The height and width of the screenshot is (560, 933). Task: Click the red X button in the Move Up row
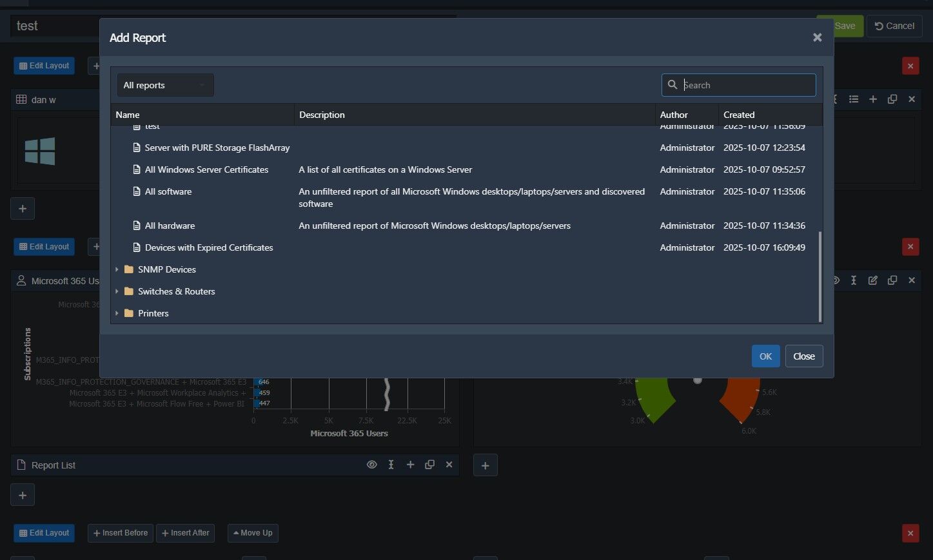[910, 533]
